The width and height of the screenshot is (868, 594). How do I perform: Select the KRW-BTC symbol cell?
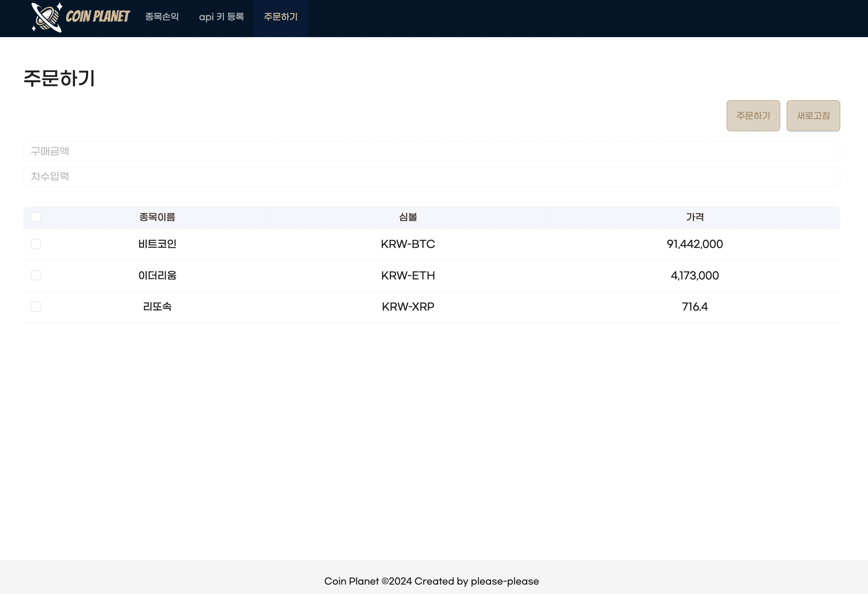tap(408, 244)
